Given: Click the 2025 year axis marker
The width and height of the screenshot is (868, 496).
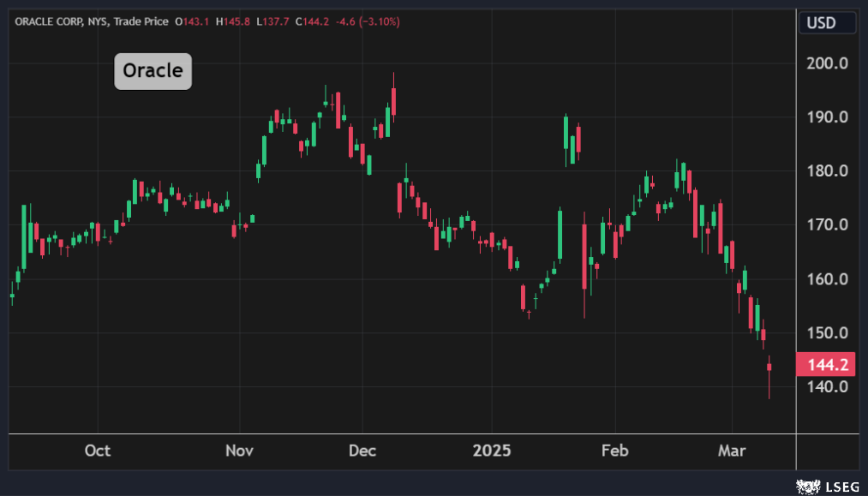Looking at the screenshot, I should (493, 451).
